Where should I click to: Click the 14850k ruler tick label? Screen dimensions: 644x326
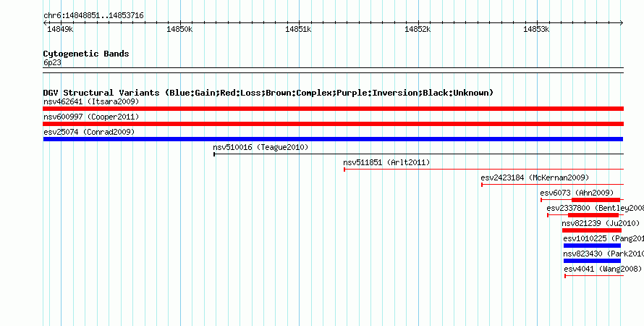coord(179,29)
